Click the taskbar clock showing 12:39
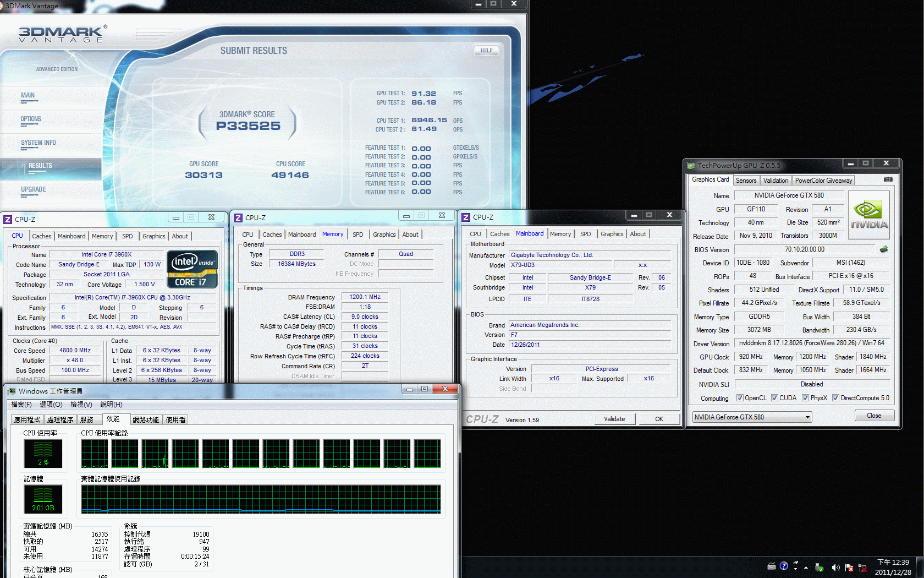This screenshot has width=924, height=578. click(x=893, y=567)
